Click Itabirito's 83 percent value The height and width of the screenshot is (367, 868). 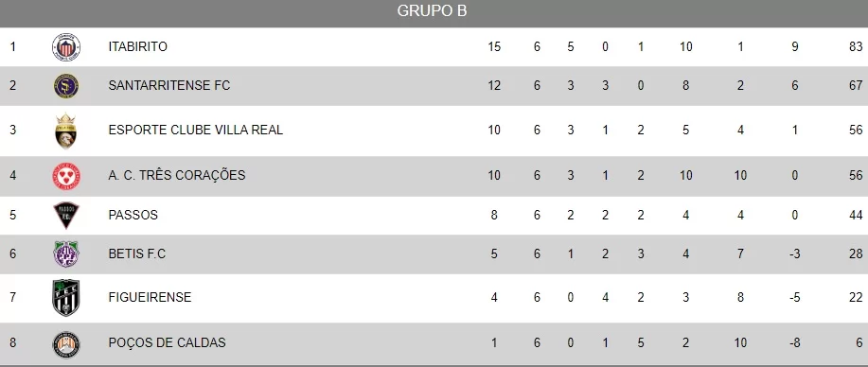[x=856, y=46]
